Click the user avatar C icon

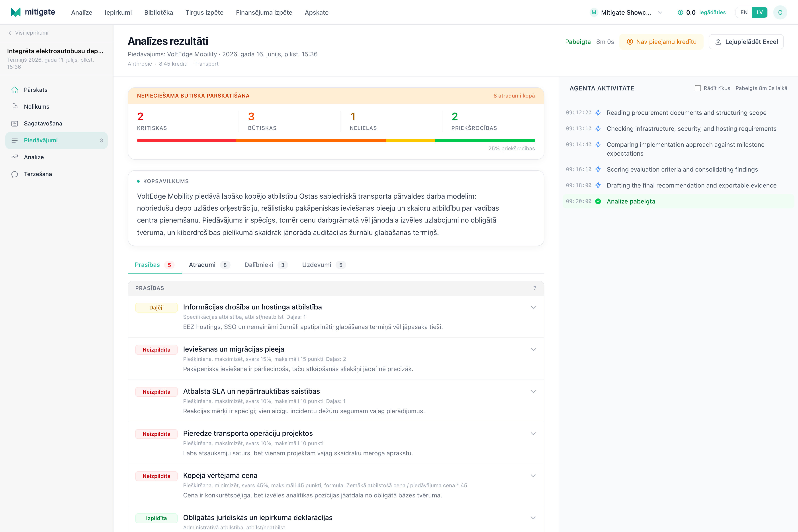click(780, 13)
